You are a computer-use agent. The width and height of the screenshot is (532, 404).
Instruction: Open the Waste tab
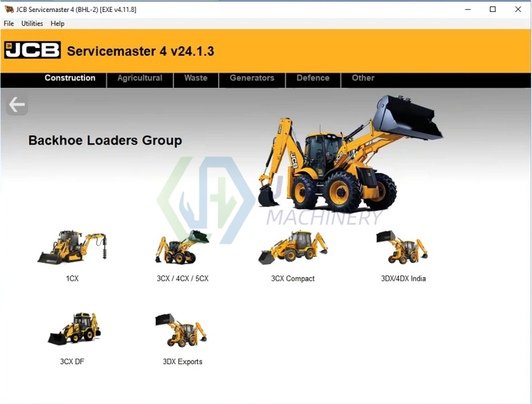[x=196, y=78]
